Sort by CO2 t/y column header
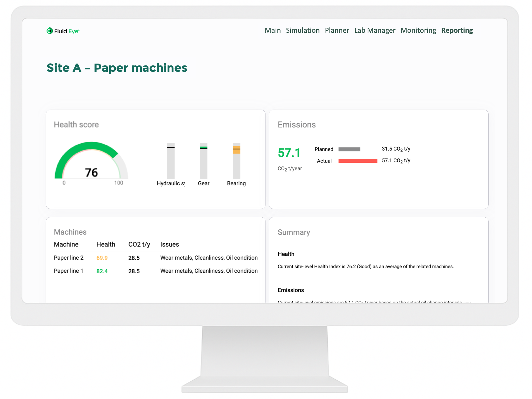 click(139, 244)
